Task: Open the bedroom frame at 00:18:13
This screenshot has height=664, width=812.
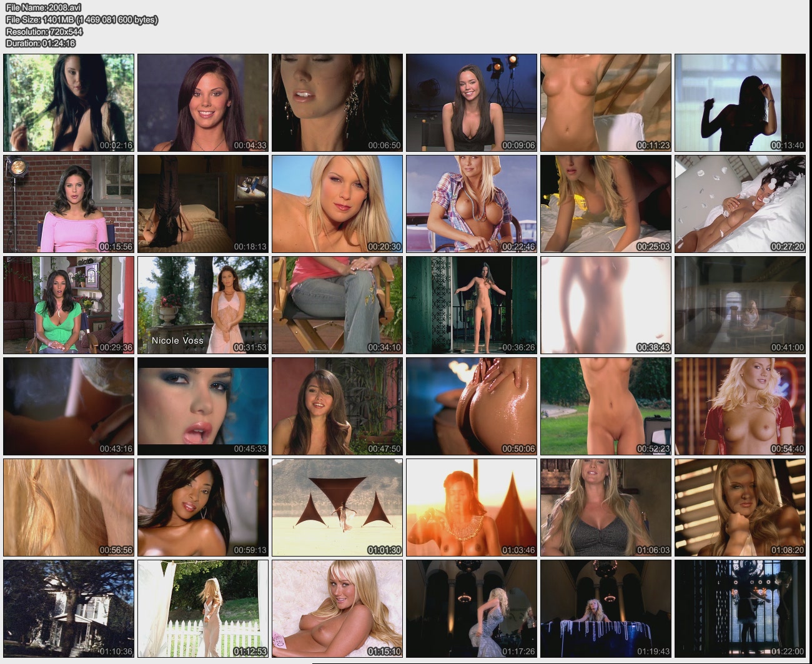Action: click(203, 204)
